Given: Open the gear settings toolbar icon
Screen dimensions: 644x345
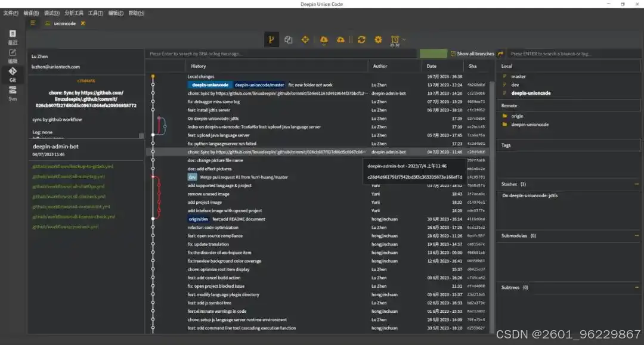Looking at the screenshot, I should tap(378, 39).
